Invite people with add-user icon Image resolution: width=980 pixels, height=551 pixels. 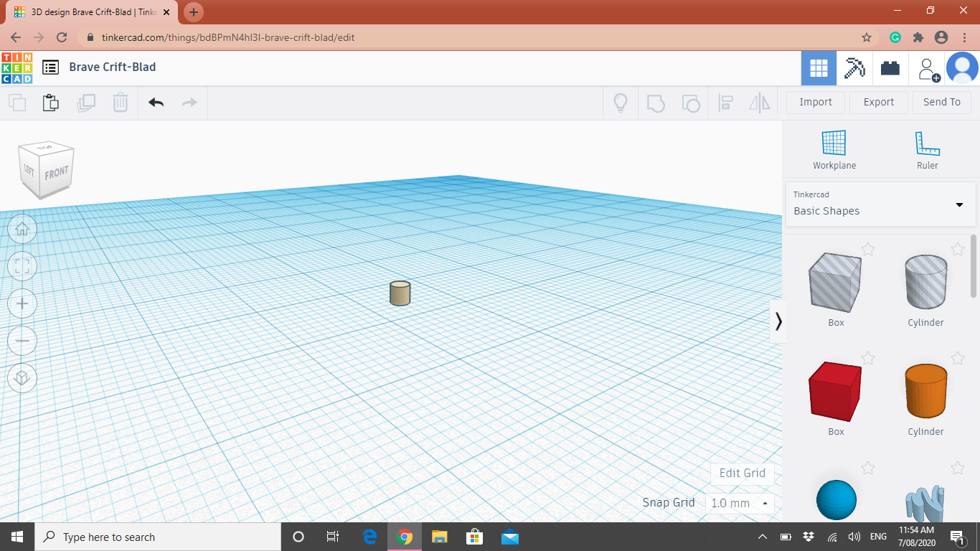(928, 69)
